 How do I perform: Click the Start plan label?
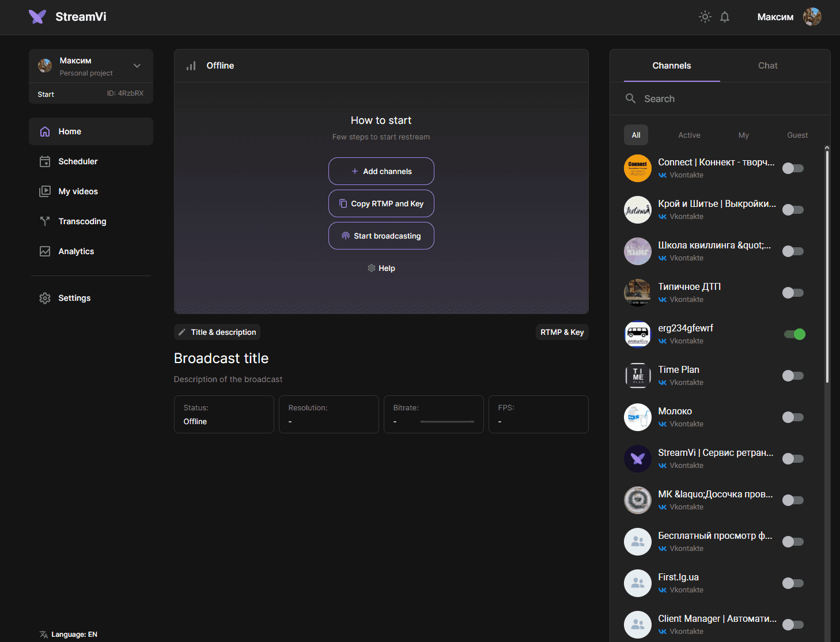coord(46,95)
